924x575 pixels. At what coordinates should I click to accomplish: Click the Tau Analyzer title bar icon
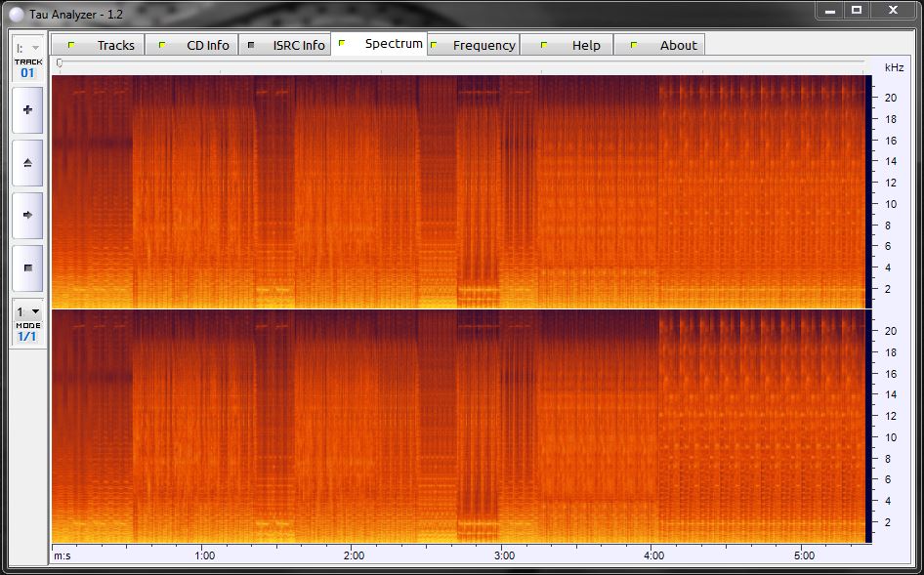[17, 14]
